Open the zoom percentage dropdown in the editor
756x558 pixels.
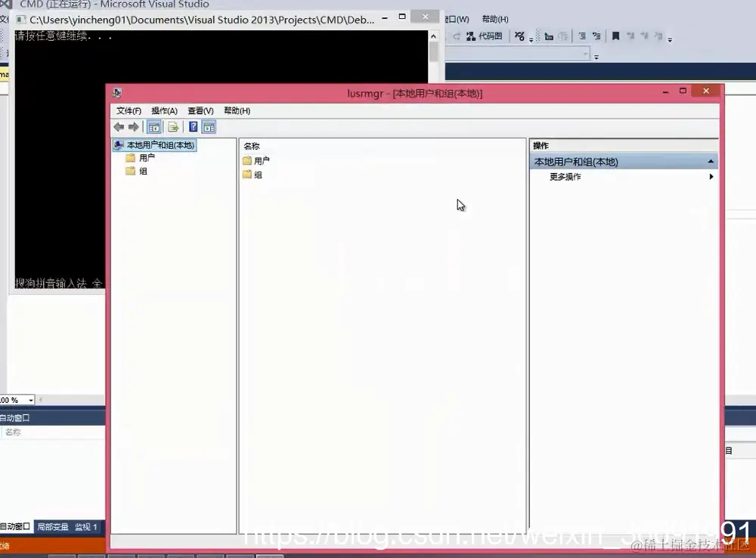31,400
